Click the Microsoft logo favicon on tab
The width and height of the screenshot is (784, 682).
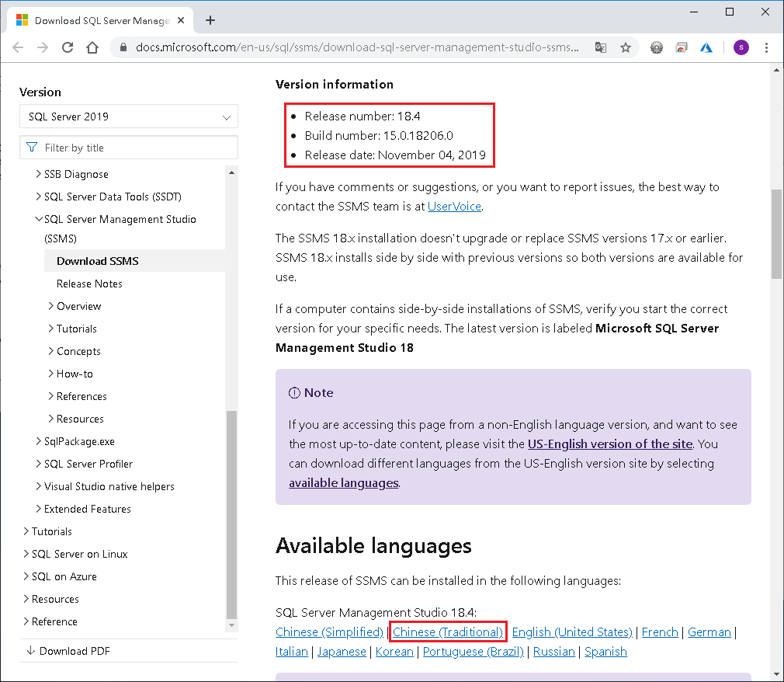[22, 20]
